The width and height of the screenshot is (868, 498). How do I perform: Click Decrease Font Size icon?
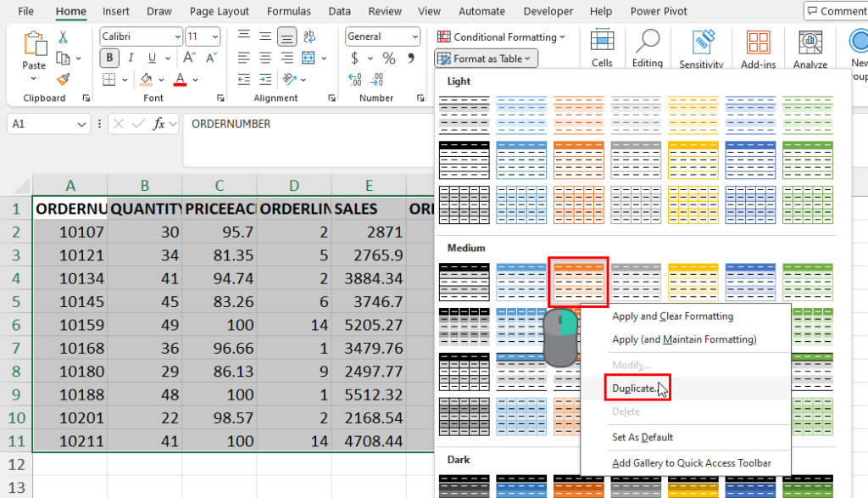tap(211, 58)
